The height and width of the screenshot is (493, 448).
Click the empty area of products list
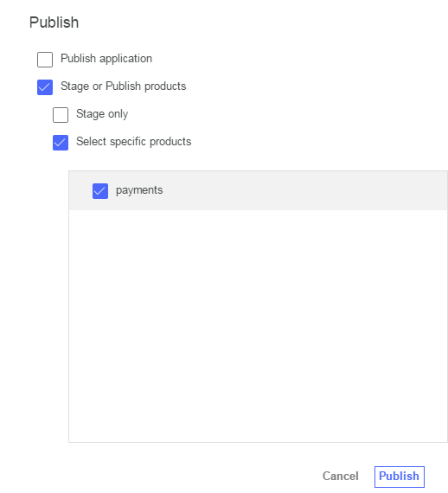coord(258,326)
